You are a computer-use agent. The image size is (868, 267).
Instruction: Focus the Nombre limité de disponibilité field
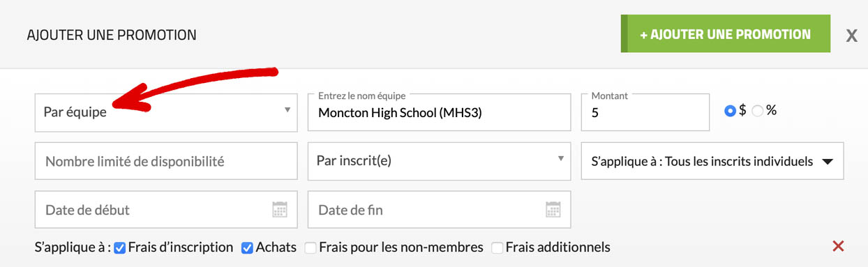[x=166, y=161]
